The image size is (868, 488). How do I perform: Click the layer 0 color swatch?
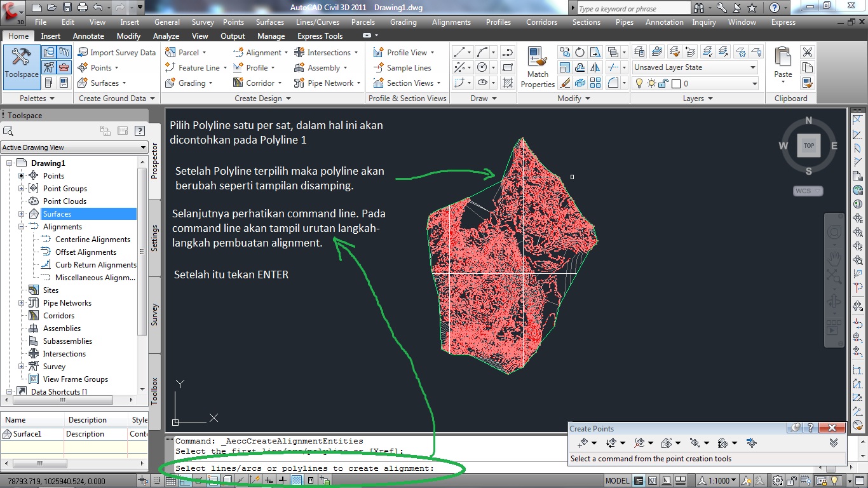coord(676,83)
